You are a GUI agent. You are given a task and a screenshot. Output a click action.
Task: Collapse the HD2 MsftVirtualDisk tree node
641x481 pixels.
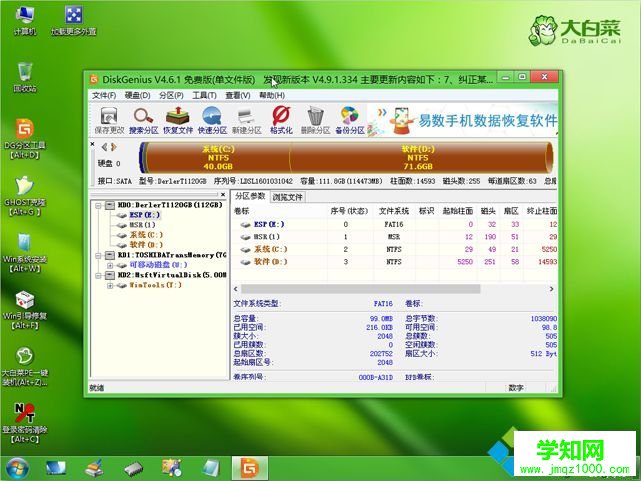tap(98, 275)
